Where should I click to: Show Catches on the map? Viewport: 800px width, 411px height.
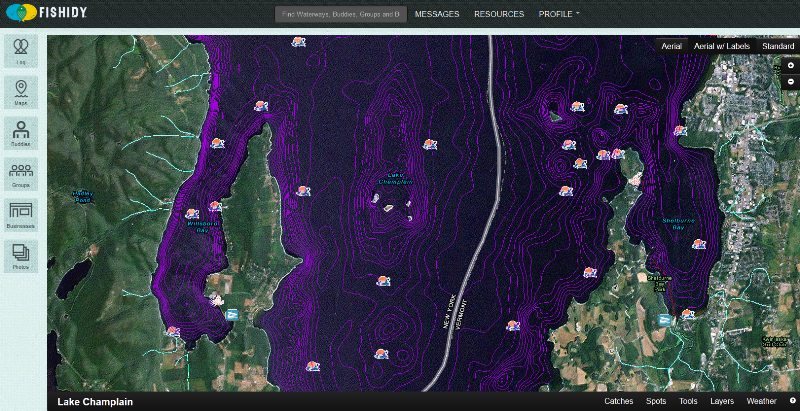point(618,401)
